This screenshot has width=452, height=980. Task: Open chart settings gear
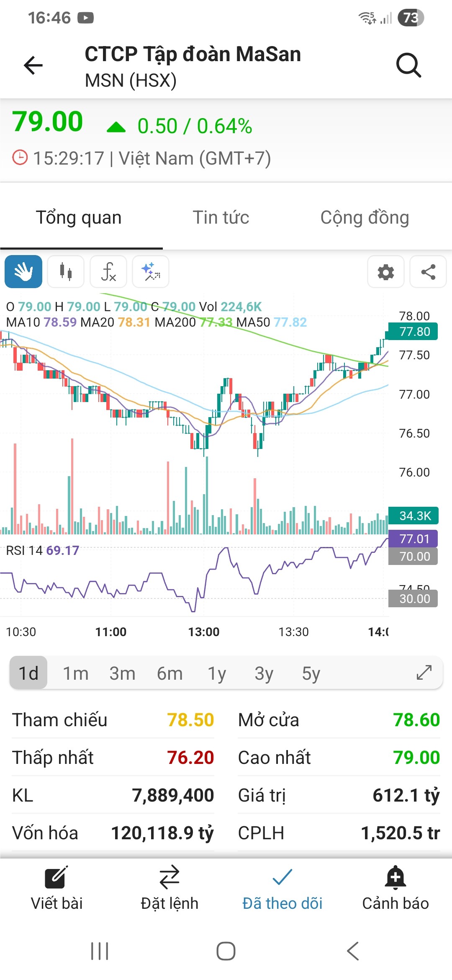[385, 272]
